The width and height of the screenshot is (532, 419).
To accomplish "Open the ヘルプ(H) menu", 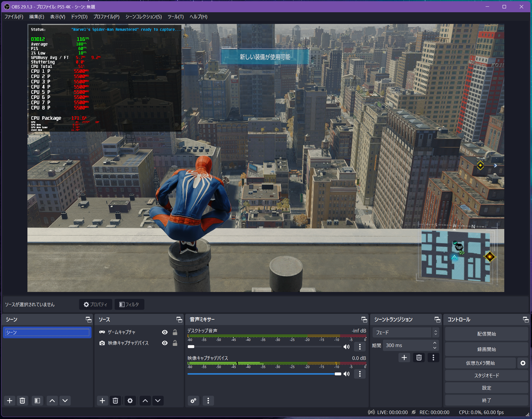I will click(198, 17).
